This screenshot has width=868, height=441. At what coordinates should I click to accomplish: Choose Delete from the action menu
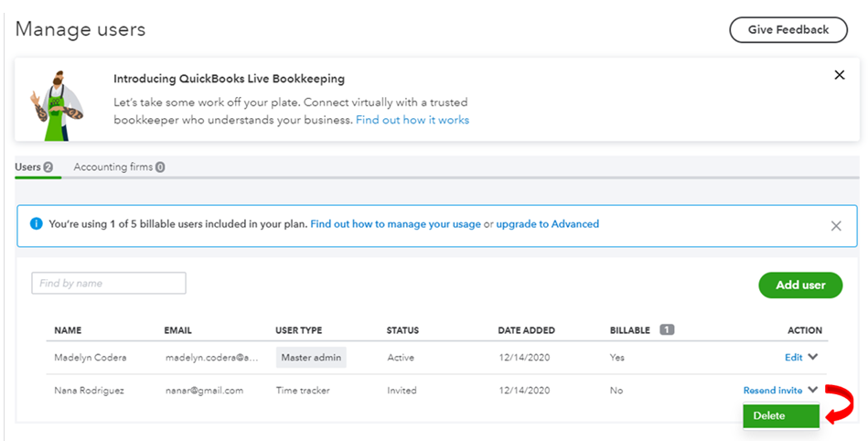[781, 415]
